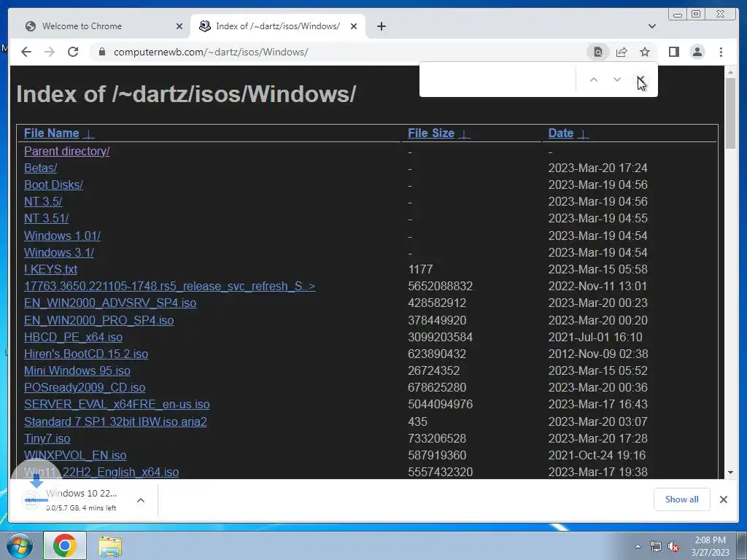Jump to next find result
Viewport: 747px width, 560px height.
[617, 79]
